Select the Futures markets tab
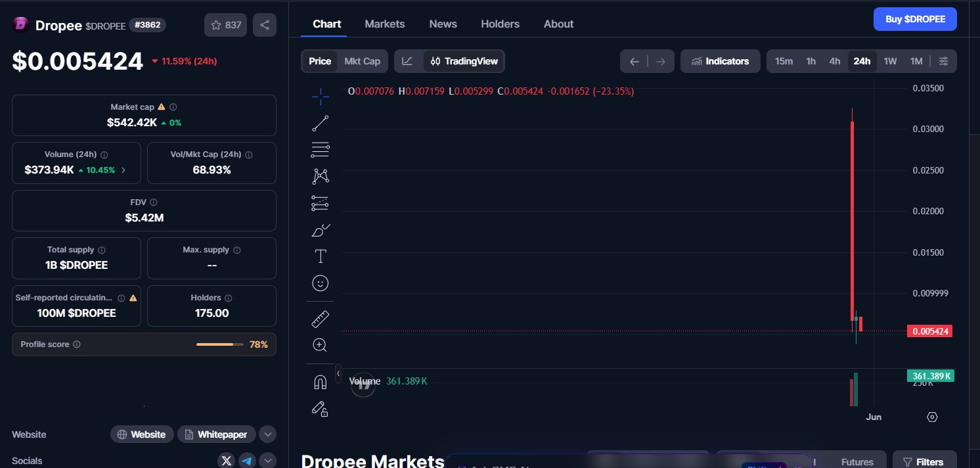The width and height of the screenshot is (980, 468). 857,462
